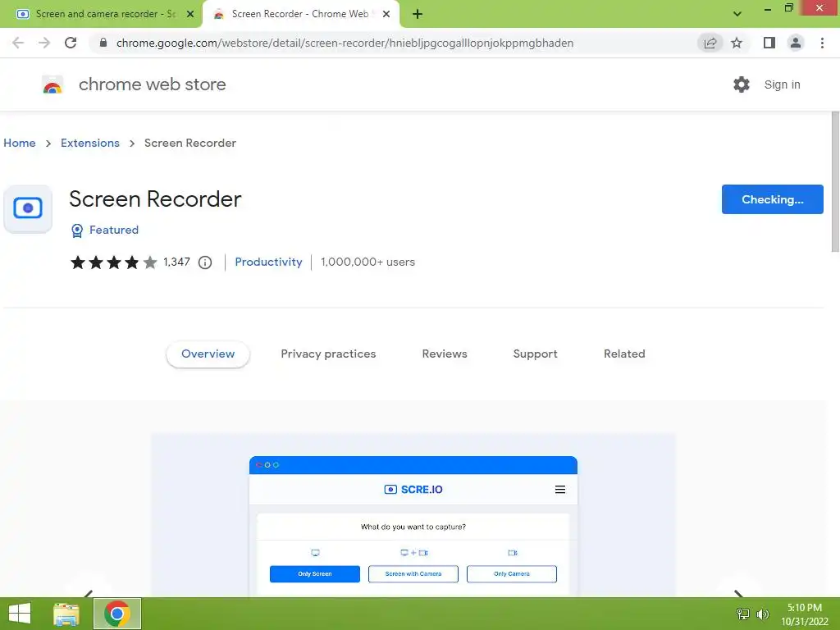The image size is (840, 630).
Task: Click the padlock site info icon
Action: [x=103, y=43]
